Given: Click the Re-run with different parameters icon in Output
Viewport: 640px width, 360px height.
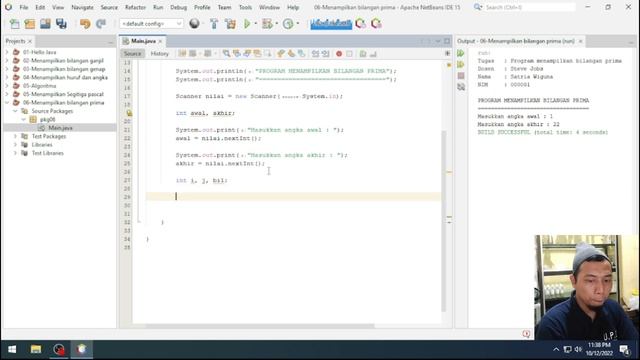Looking at the screenshot, I should [x=461, y=64].
